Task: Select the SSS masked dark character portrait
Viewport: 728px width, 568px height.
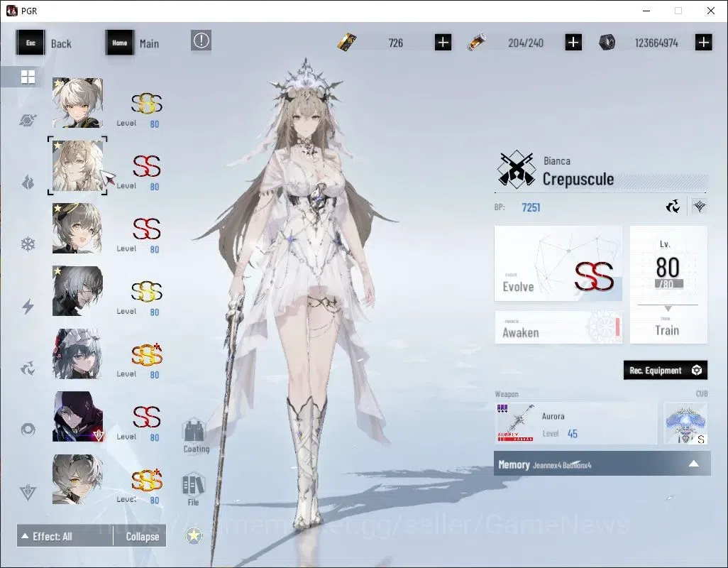Action: (x=77, y=290)
